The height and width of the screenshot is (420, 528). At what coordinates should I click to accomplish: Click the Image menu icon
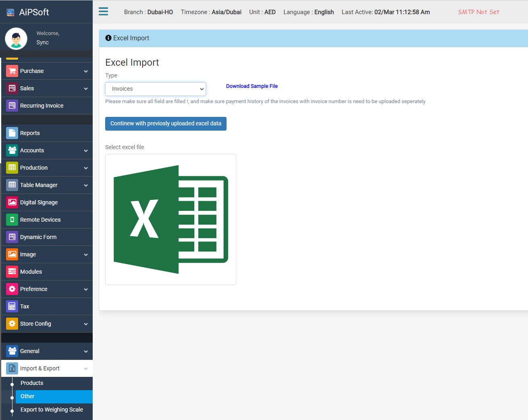12,254
